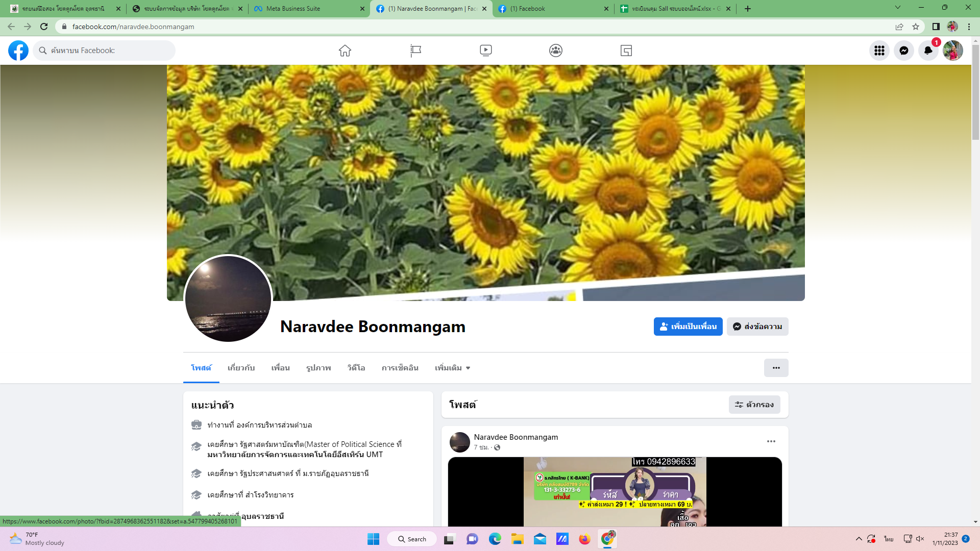Open Facebook Watch video icon

click(x=485, y=51)
